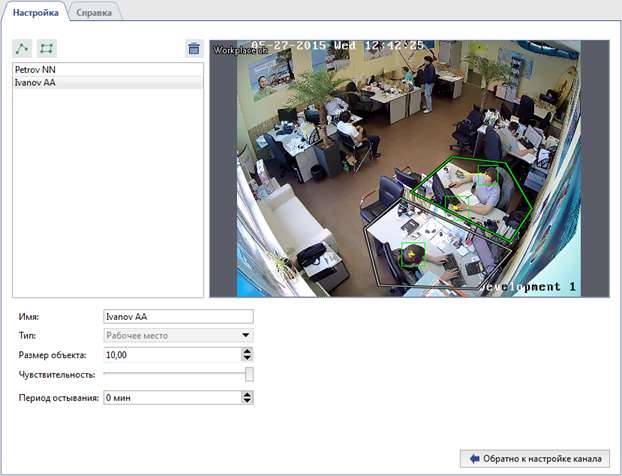Select the polyline drawing tool icon
This screenshot has width=622, height=476.
pos(22,48)
